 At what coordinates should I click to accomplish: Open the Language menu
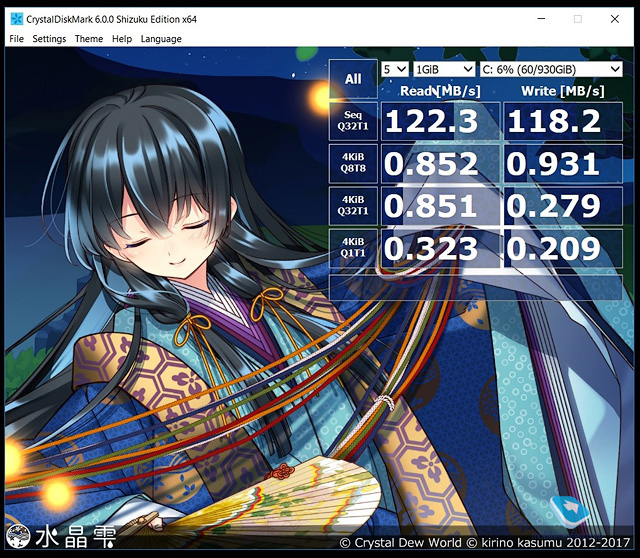(161, 39)
